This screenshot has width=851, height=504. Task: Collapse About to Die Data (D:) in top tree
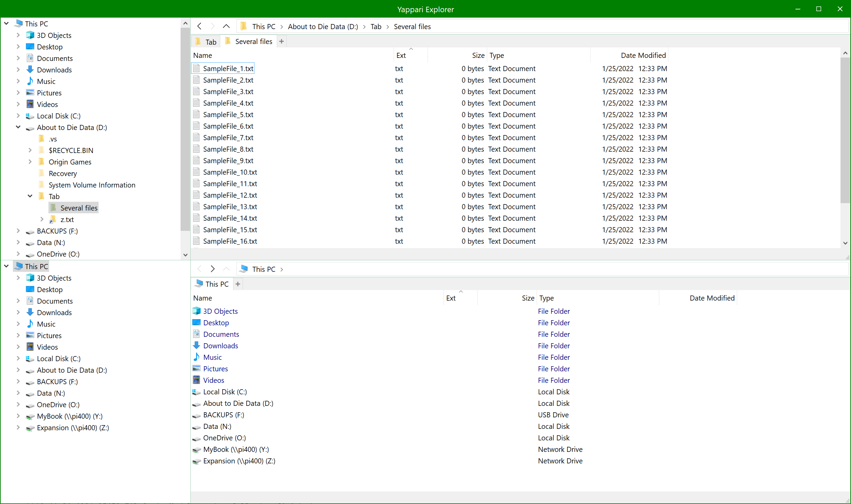(x=18, y=127)
